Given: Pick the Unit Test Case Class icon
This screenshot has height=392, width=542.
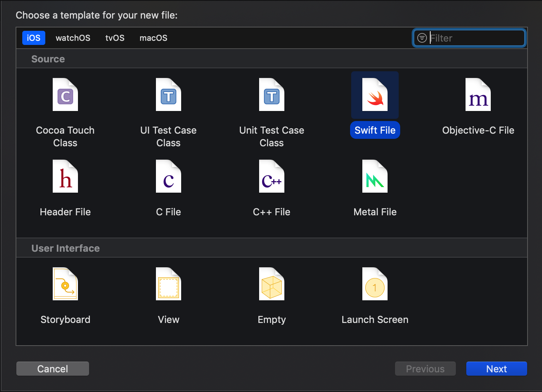Looking at the screenshot, I should (x=272, y=95).
